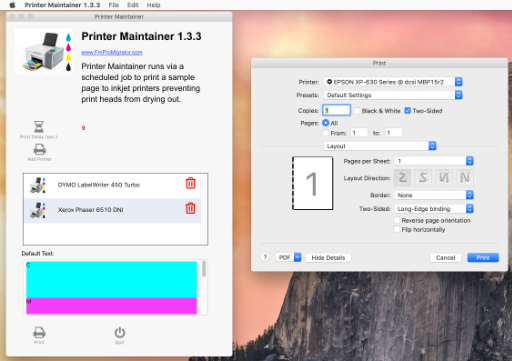Open the Help menu
The image size is (512, 361).
[154, 5]
